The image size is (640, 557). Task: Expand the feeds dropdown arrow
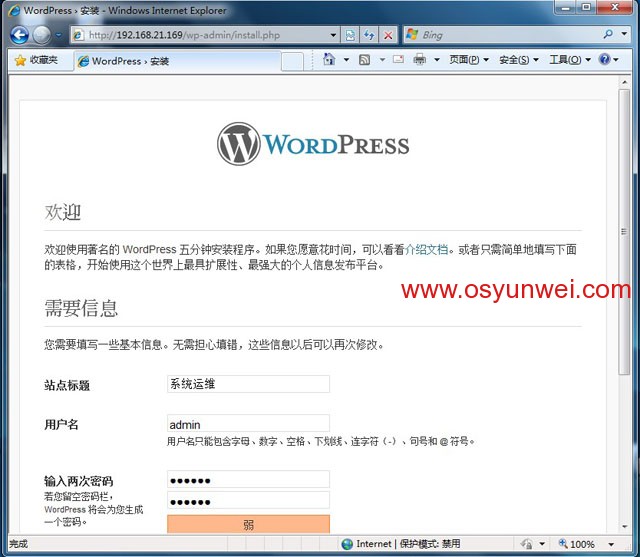[382, 60]
